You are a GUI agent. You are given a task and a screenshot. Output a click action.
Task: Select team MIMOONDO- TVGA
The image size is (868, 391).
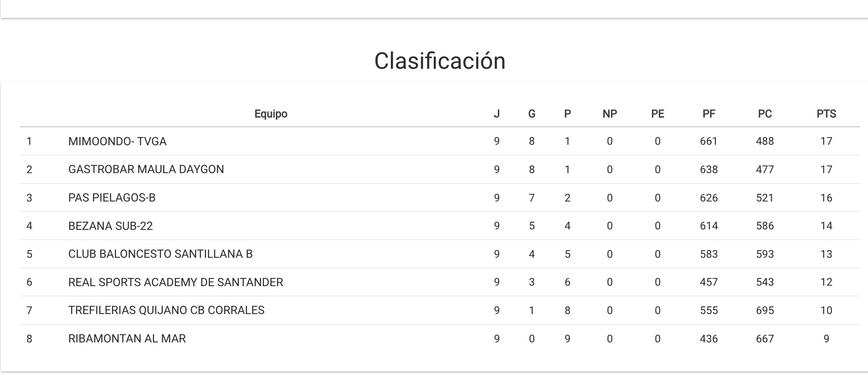pyautogui.click(x=117, y=141)
